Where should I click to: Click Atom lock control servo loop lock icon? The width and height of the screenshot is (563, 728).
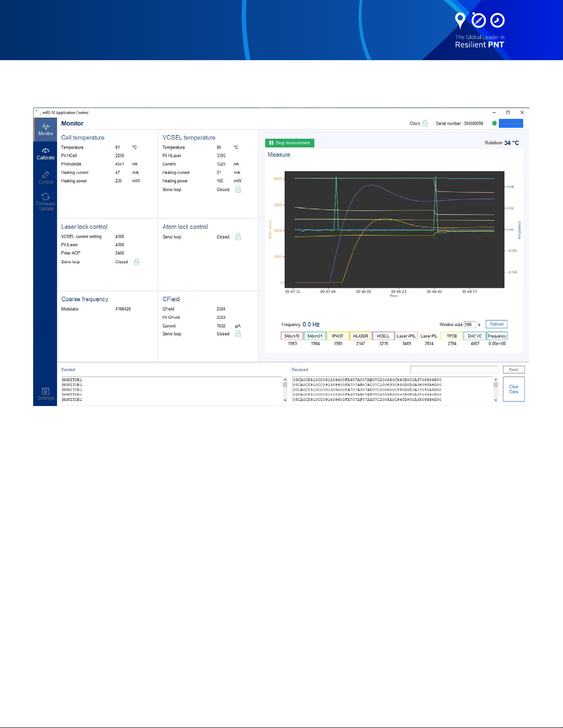point(238,237)
